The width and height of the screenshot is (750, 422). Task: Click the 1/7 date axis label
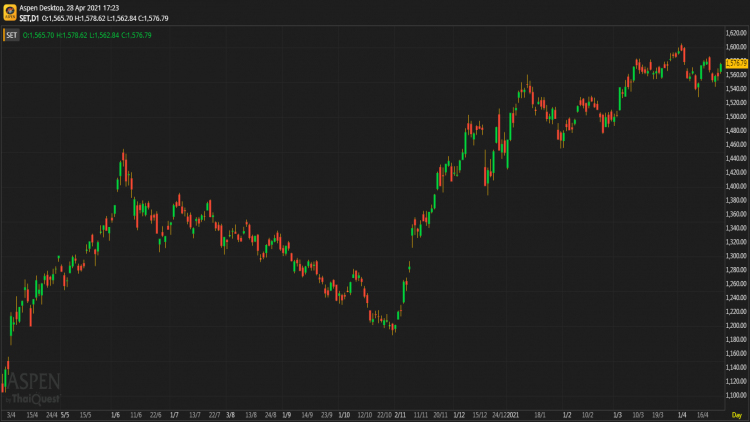[174, 415]
